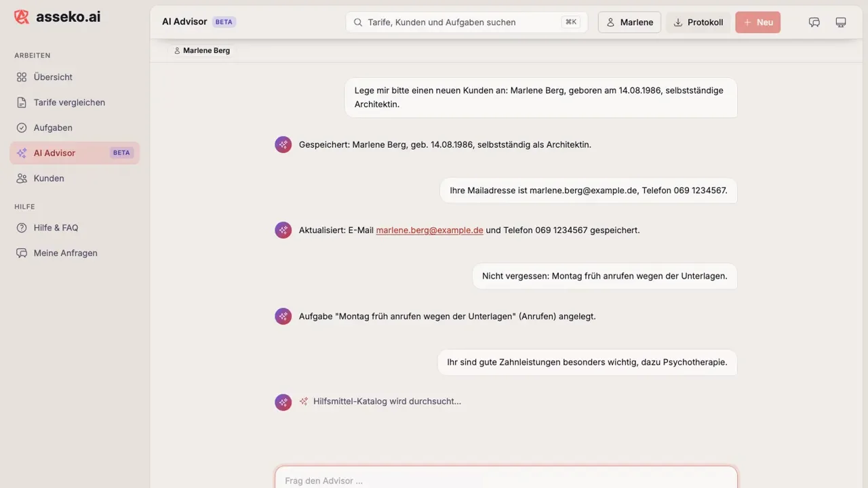Screen dimensions: 868x488
Task: Click the person icon in Marlene button
Action: click(x=610, y=22)
